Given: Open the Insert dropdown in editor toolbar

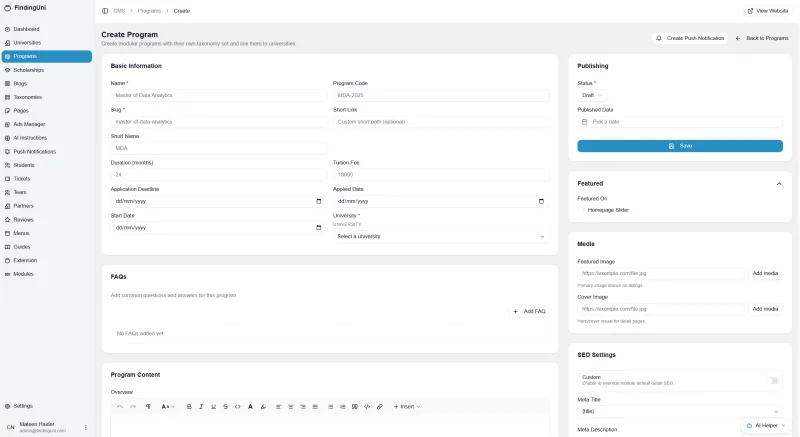Looking at the screenshot, I should tap(407, 406).
